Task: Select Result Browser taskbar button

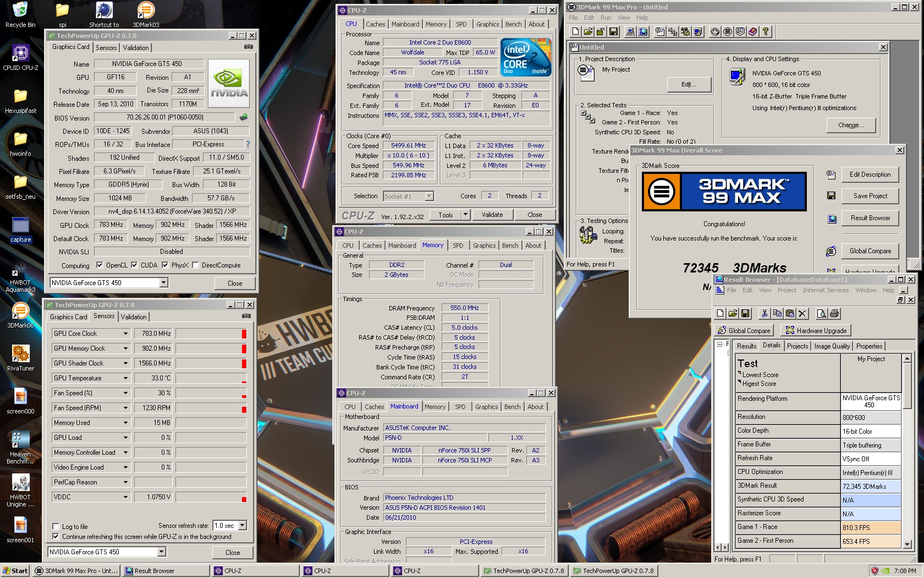Action: [x=166, y=571]
